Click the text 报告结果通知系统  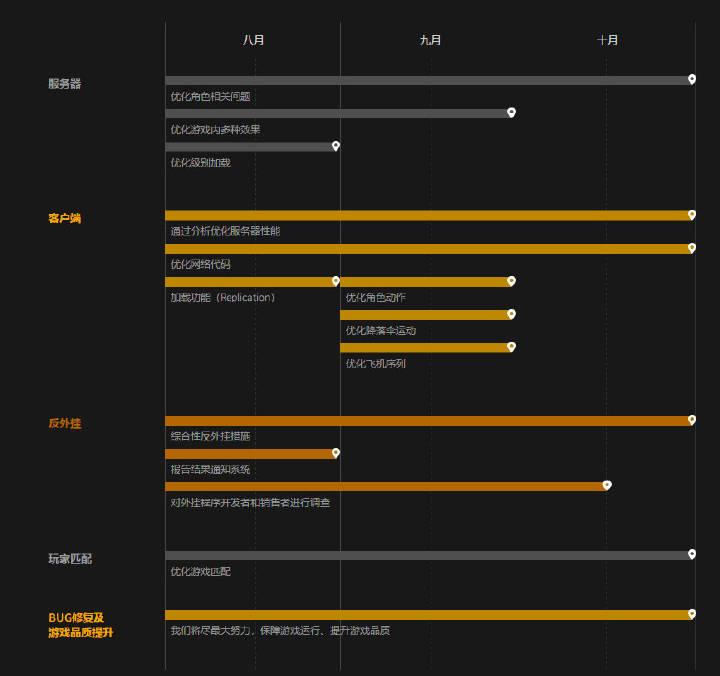tap(210, 469)
